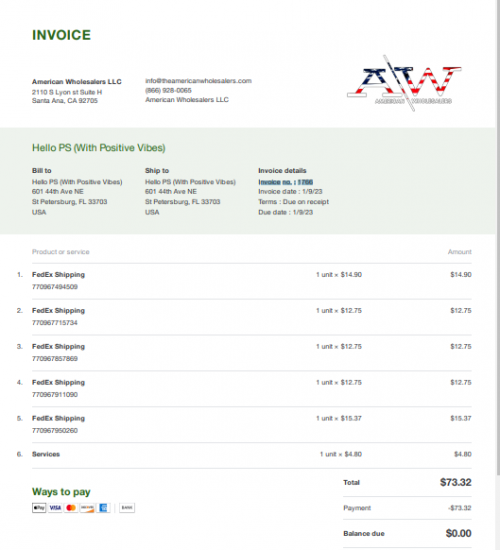Click the phone number (866) 928-0065
The width and height of the screenshot is (500, 550).
coord(168,90)
